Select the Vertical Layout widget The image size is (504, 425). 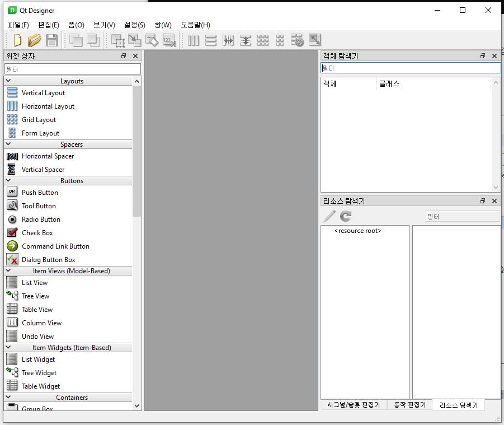coord(68,93)
